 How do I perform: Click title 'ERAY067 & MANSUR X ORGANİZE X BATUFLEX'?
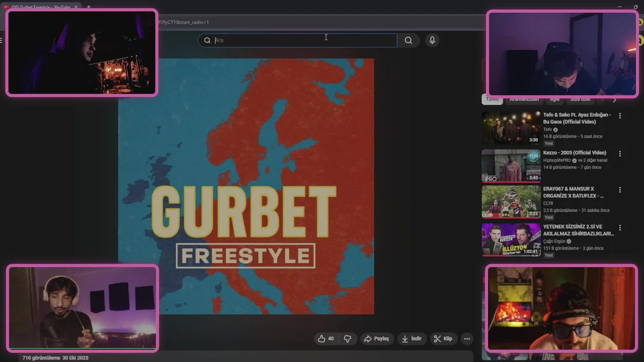pyautogui.click(x=574, y=193)
